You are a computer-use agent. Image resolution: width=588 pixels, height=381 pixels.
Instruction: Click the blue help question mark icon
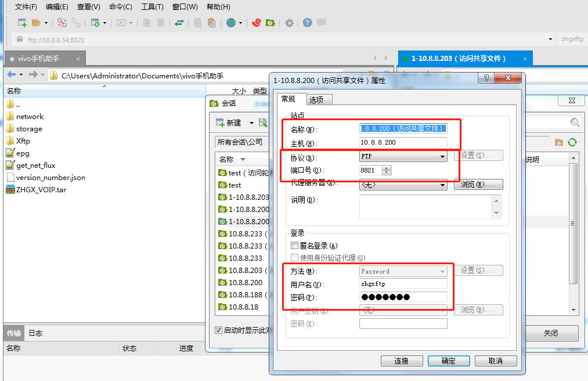pos(307,23)
